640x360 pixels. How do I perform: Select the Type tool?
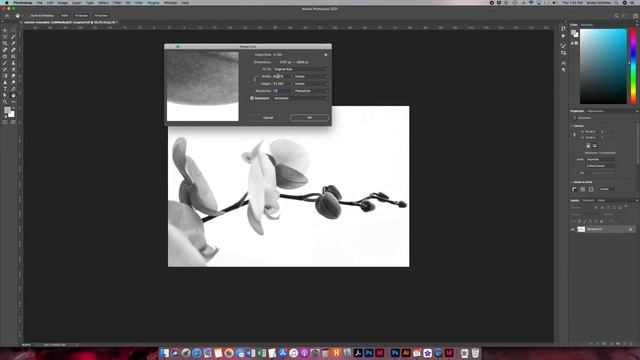pyautogui.click(x=5, y=89)
